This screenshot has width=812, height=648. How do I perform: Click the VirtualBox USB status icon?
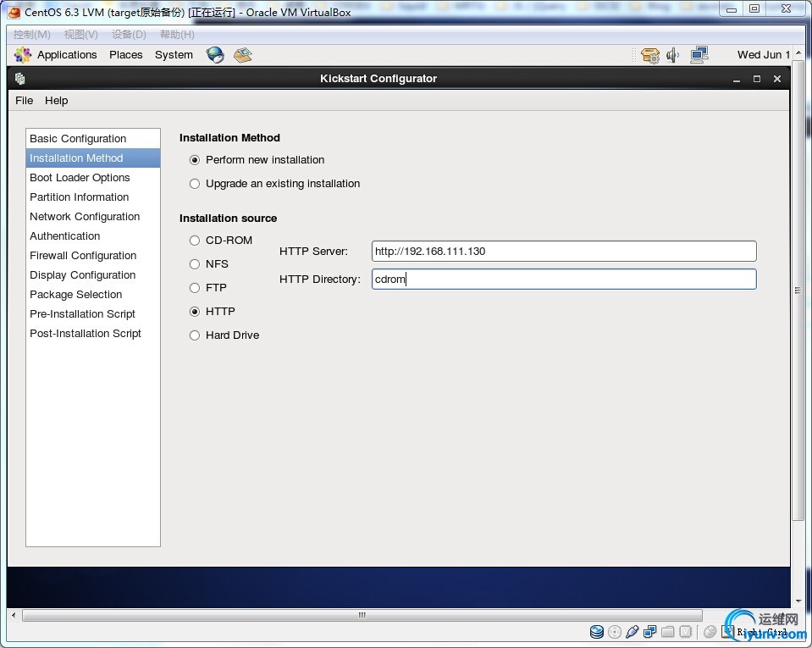[x=632, y=632]
